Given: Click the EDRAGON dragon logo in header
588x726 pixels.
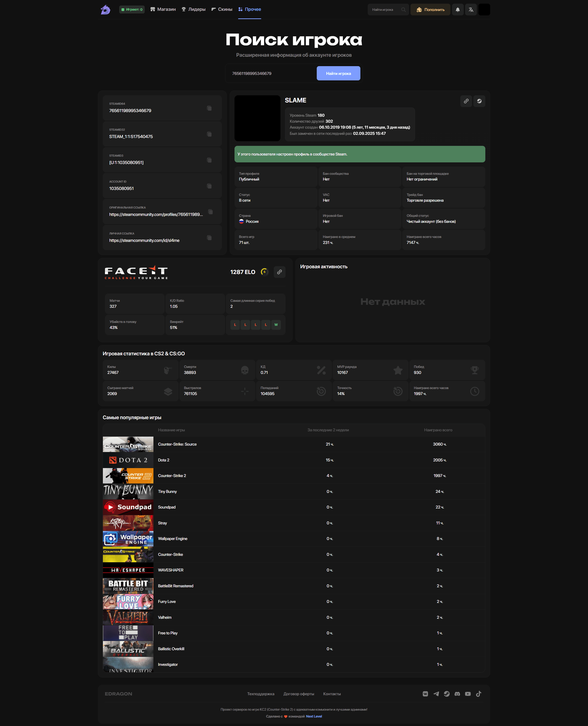Looking at the screenshot, I should tap(105, 9).
